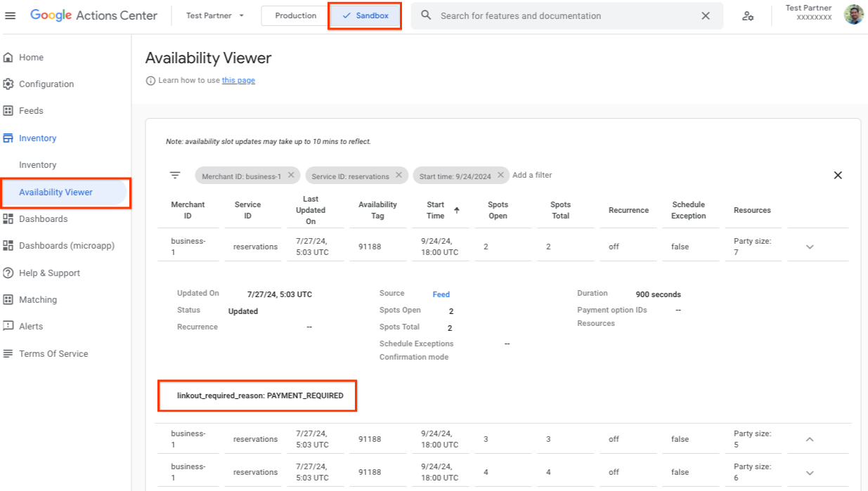The image size is (868, 491).
Task: Switch to the Production environment tab
Action: [294, 15]
